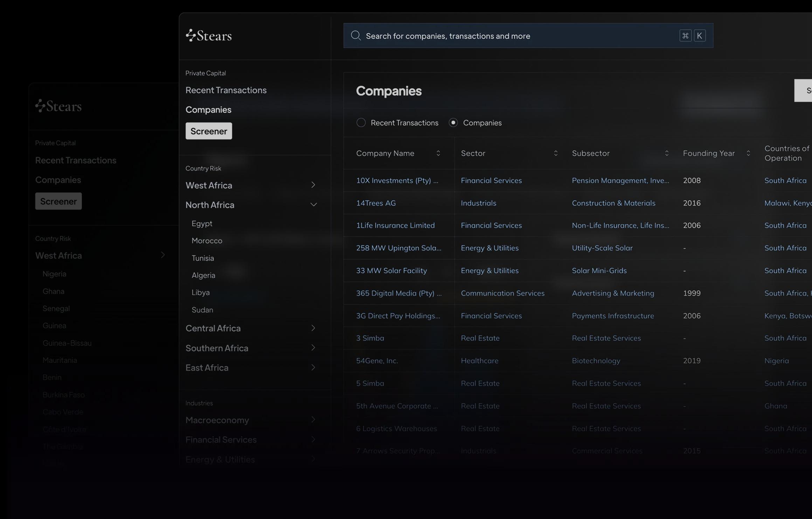Open Companies in the background sidebar
Image resolution: width=812 pixels, height=519 pixels.
[58, 180]
